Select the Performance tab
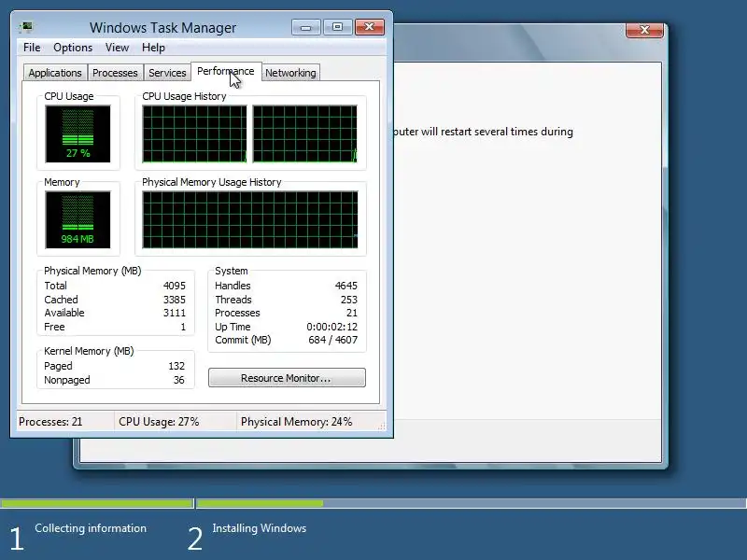This screenshot has height=560, width=747. (x=226, y=72)
